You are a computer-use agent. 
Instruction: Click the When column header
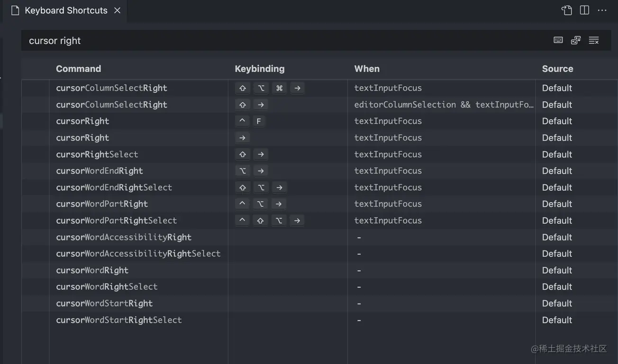(x=367, y=69)
